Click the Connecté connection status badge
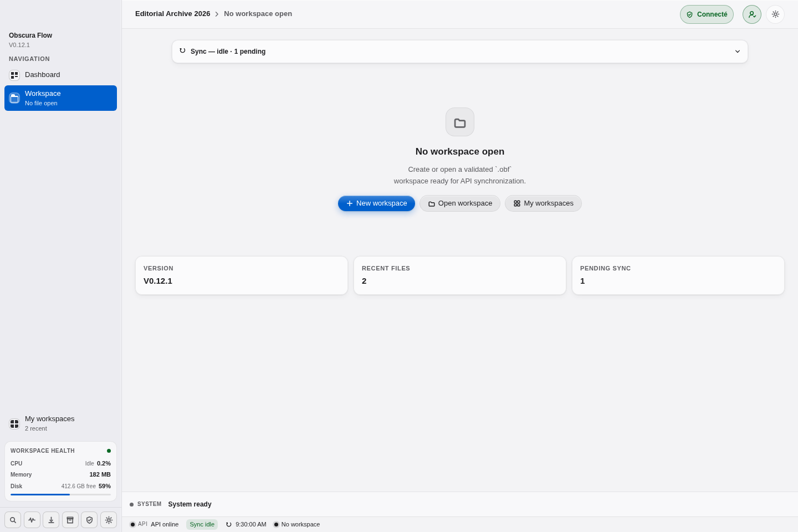The height and width of the screenshot is (532, 798). pyautogui.click(x=707, y=14)
